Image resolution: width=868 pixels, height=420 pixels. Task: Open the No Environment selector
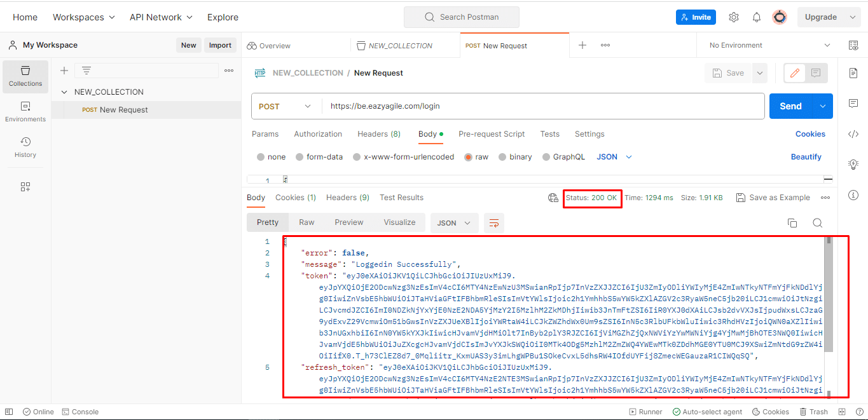(x=769, y=45)
